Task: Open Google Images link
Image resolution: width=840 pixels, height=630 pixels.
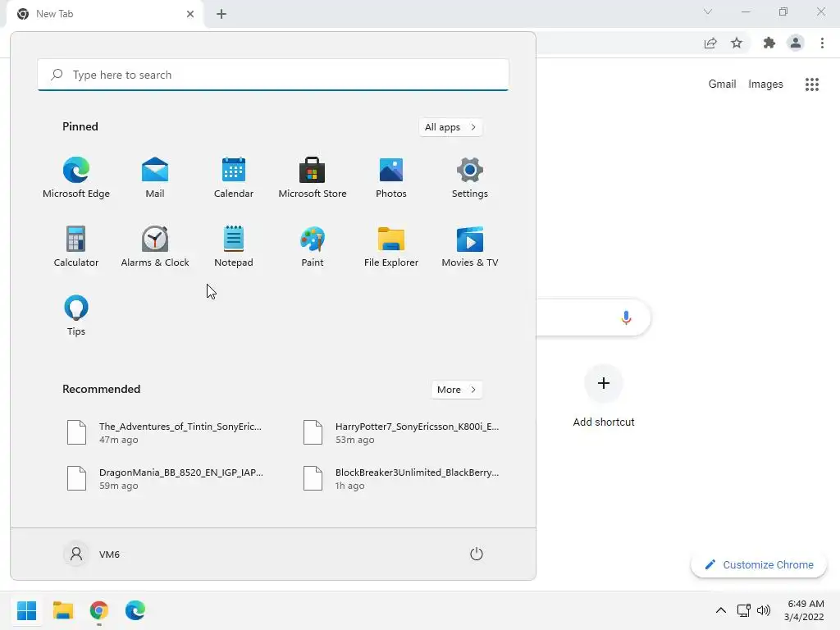Action: pyautogui.click(x=765, y=84)
